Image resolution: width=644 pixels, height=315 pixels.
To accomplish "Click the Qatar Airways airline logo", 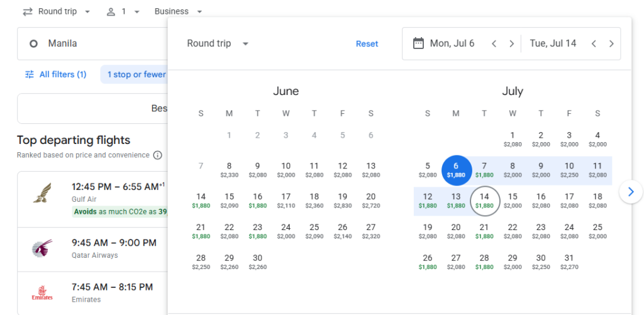I will [x=42, y=248].
